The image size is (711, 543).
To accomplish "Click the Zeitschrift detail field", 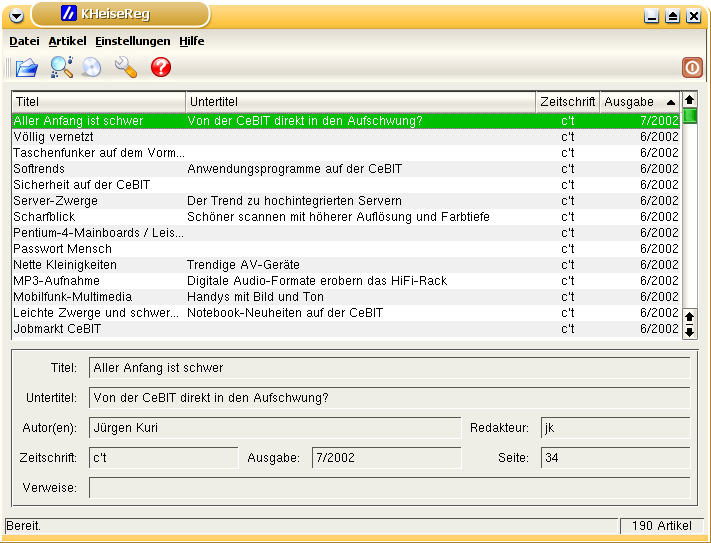I will (x=164, y=458).
